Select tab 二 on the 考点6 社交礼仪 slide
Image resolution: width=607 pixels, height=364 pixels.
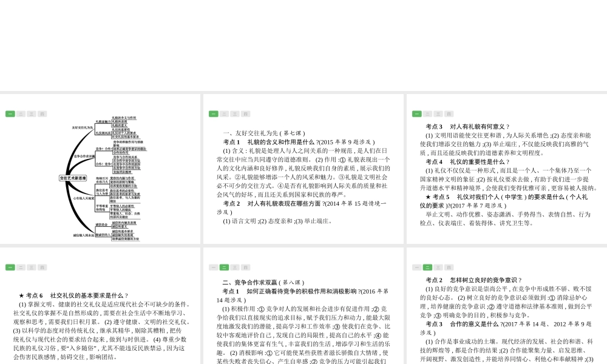tap(21, 268)
